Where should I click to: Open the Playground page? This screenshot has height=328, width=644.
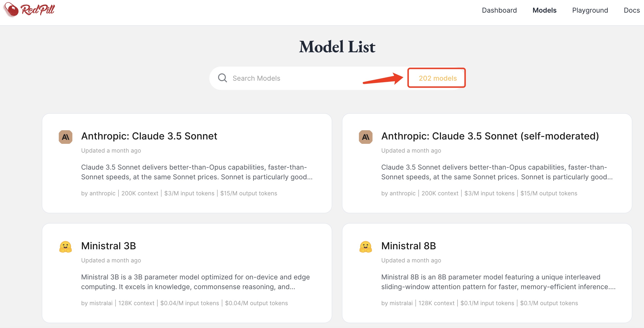tap(590, 10)
